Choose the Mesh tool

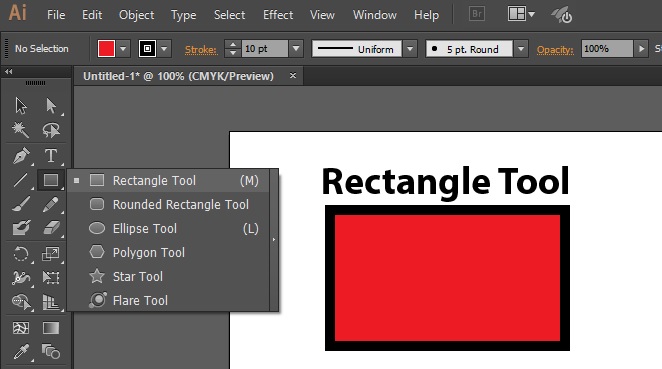click(21, 328)
